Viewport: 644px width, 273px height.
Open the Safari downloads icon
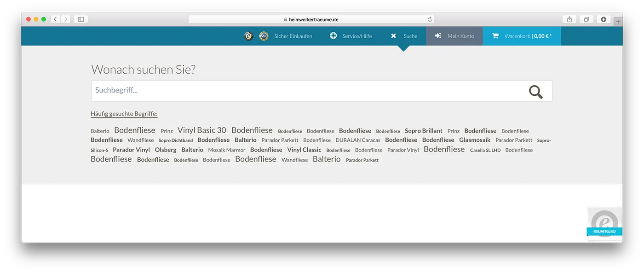[x=604, y=19]
